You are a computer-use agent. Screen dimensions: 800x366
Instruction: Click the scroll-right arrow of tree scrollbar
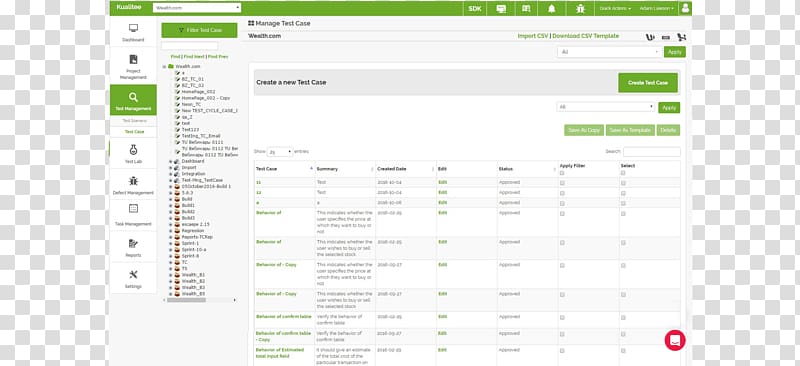(x=235, y=300)
